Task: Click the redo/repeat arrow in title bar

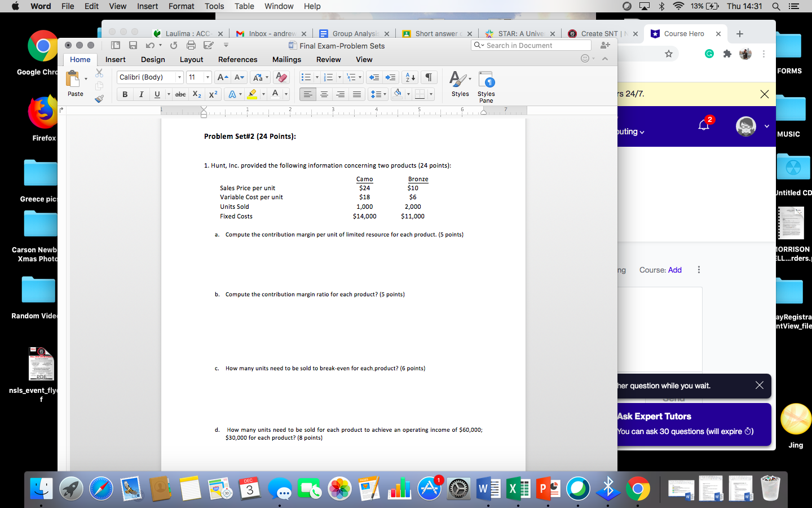Action: click(x=174, y=45)
